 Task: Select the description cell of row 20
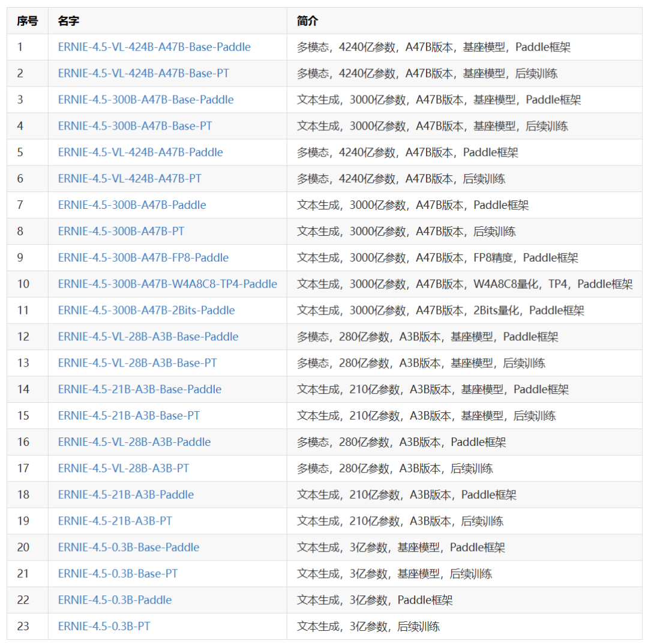464,547
